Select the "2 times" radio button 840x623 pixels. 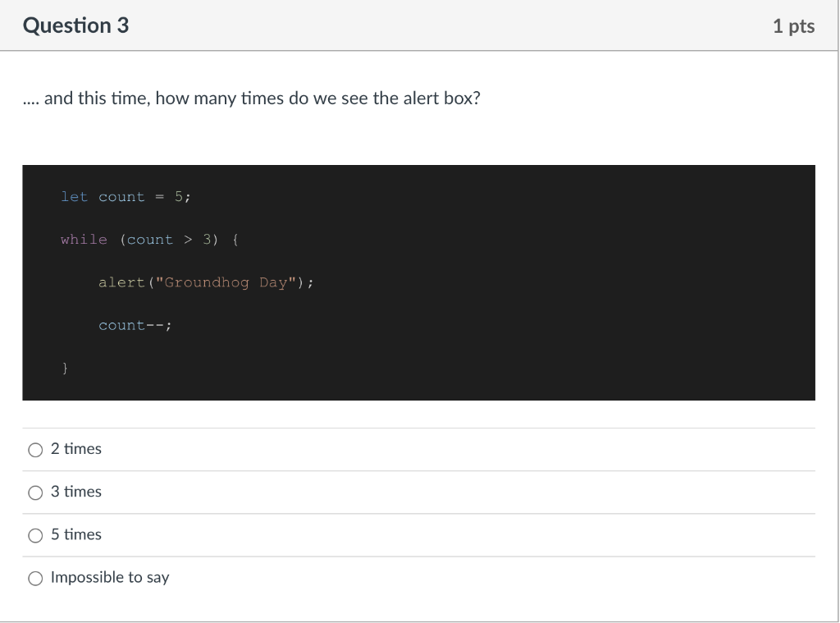pyautogui.click(x=36, y=450)
